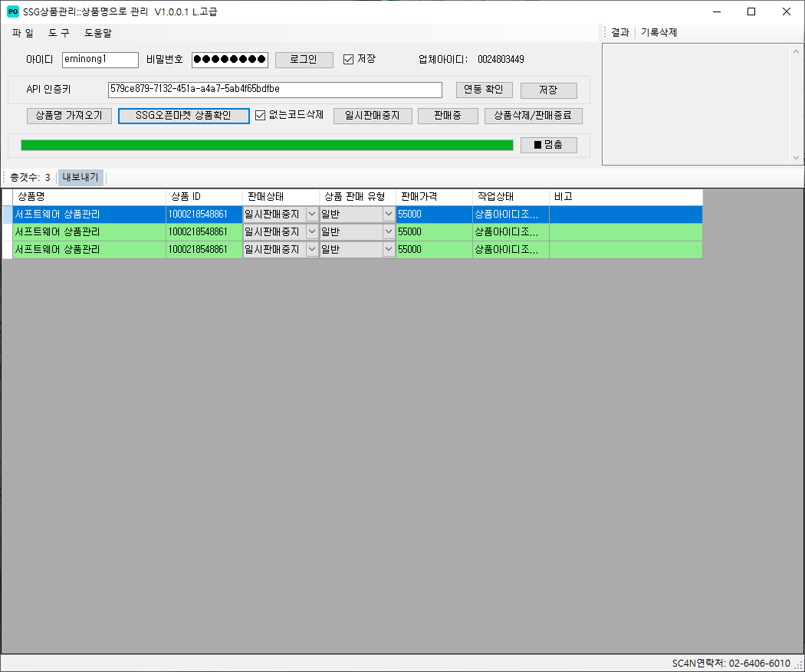Click the 연동 확인 button
Viewport: 805px width, 672px height.
click(x=484, y=90)
